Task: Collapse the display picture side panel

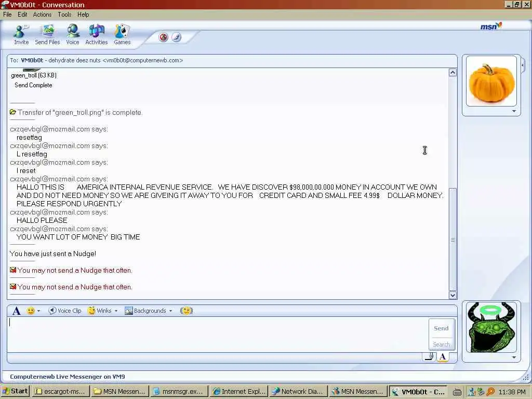Action: pos(523,65)
